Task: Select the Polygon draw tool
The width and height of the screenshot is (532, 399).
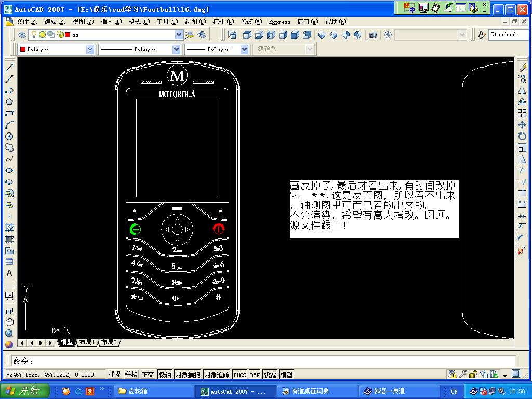Action: (9, 102)
